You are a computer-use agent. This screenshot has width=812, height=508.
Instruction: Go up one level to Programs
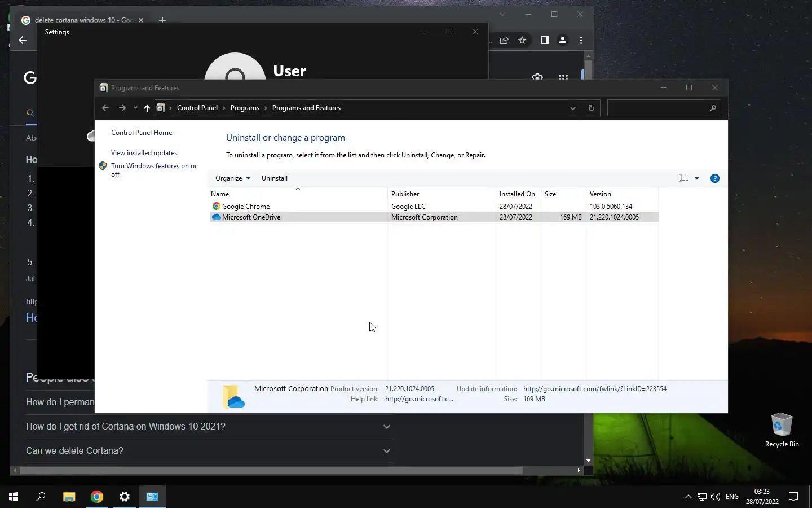[x=147, y=108]
